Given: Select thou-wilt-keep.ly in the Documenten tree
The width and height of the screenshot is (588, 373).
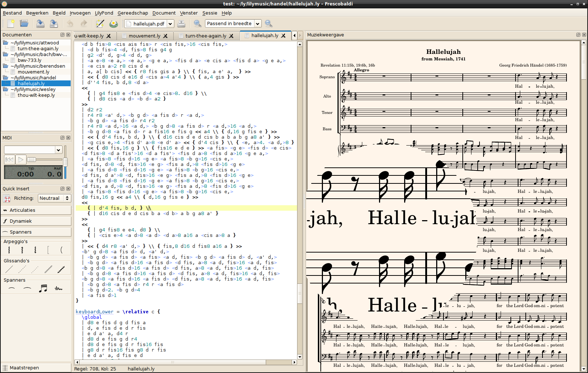Looking at the screenshot, I should (36, 95).
